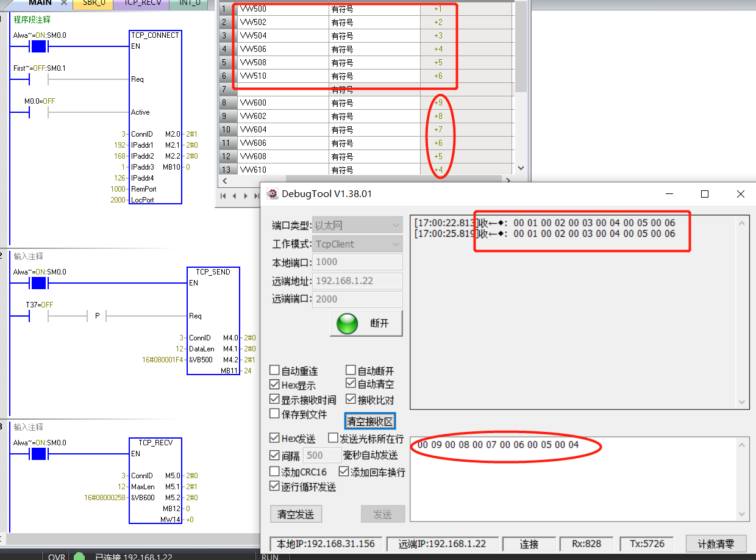Click the 清空接收区 button
Screen dimensions: 756x560
tap(369, 421)
